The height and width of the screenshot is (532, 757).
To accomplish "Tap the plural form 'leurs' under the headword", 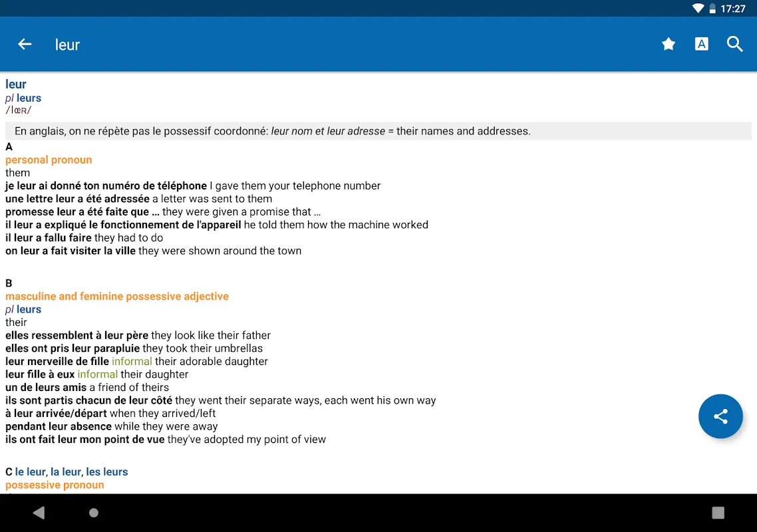I will pos(29,98).
